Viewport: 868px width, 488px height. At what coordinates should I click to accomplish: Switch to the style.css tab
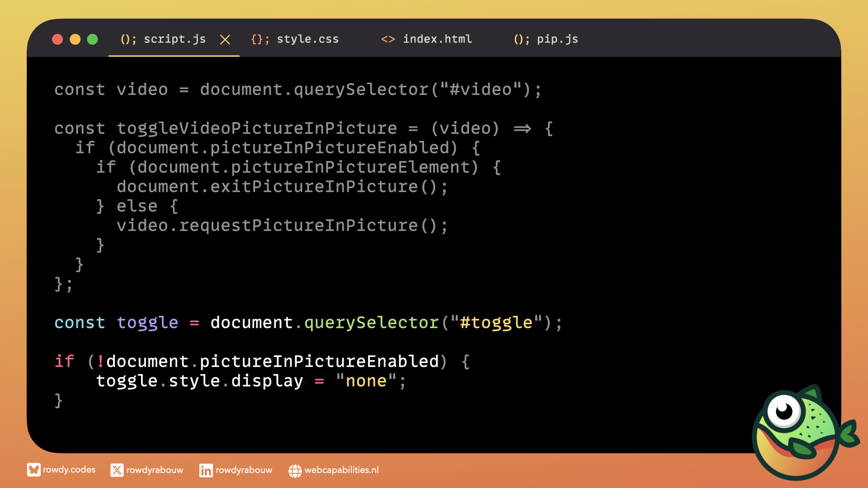[307, 39]
